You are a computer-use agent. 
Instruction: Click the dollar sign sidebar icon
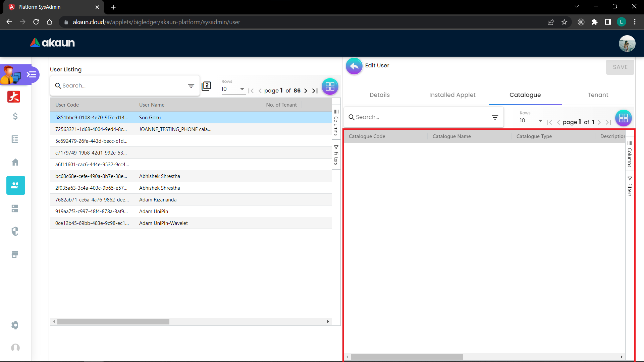[15, 116]
